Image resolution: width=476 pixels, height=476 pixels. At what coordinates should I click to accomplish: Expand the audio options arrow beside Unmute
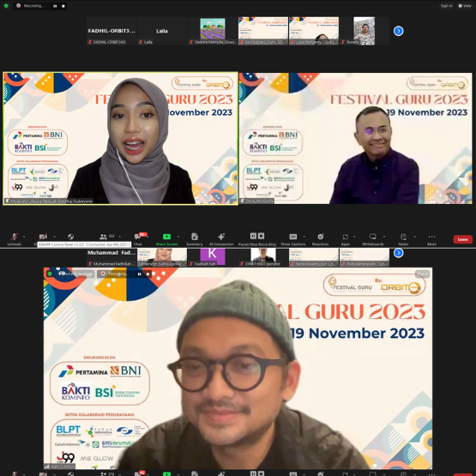point(24,237)
